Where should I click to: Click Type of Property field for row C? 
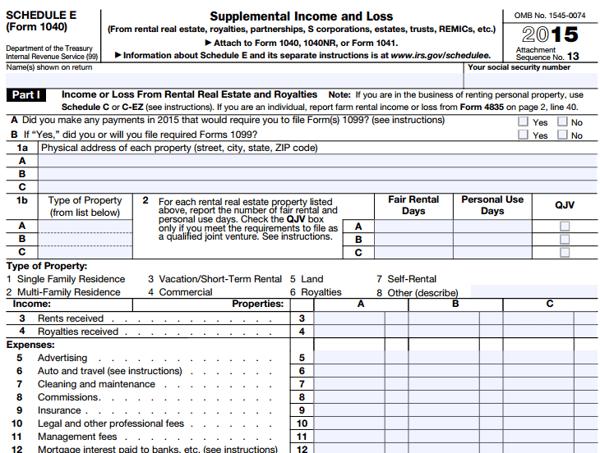pos(85,252)
